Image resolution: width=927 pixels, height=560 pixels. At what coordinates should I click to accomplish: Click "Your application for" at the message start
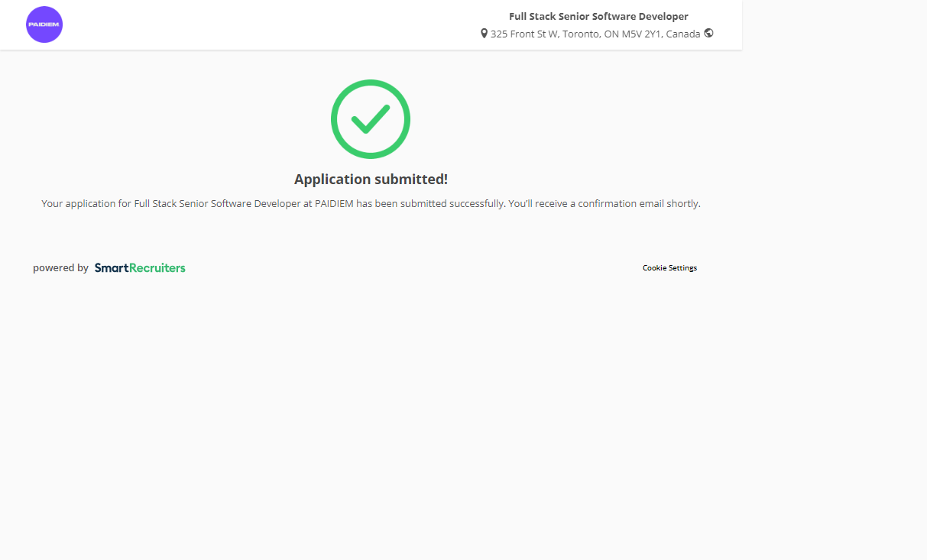point(86,204)
